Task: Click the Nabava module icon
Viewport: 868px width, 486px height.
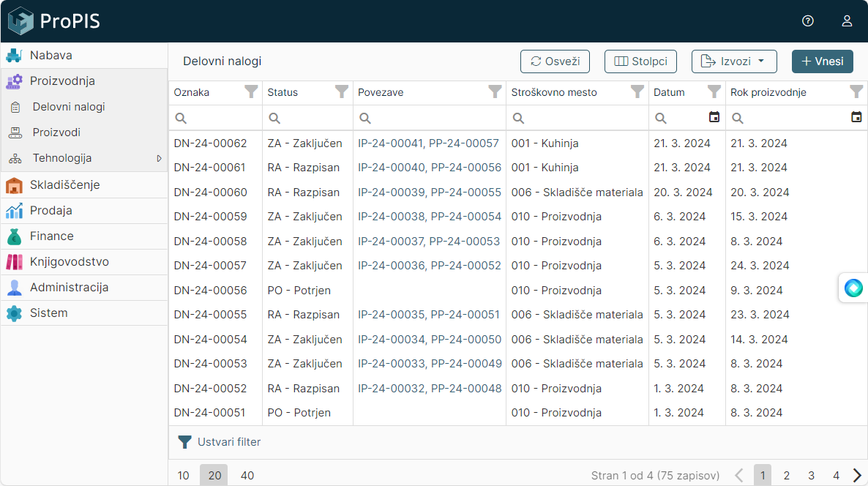Action: point(14,56)
